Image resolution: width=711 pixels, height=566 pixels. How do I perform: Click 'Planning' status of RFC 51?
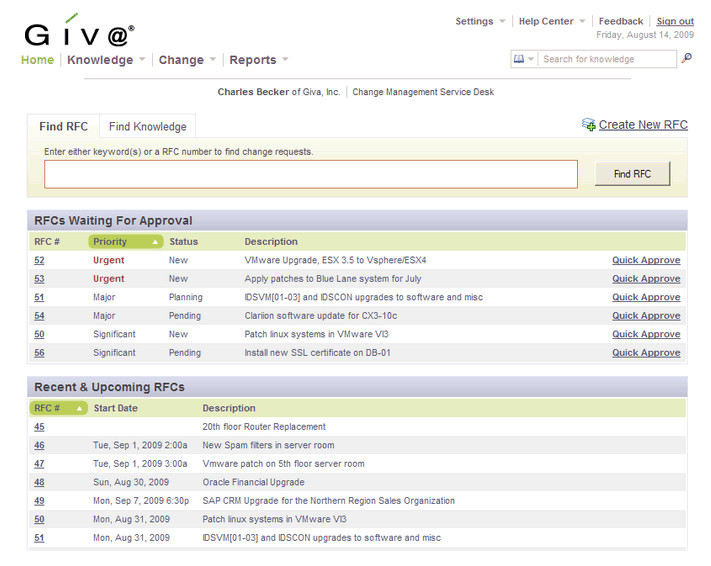click(x=185, y=298)
